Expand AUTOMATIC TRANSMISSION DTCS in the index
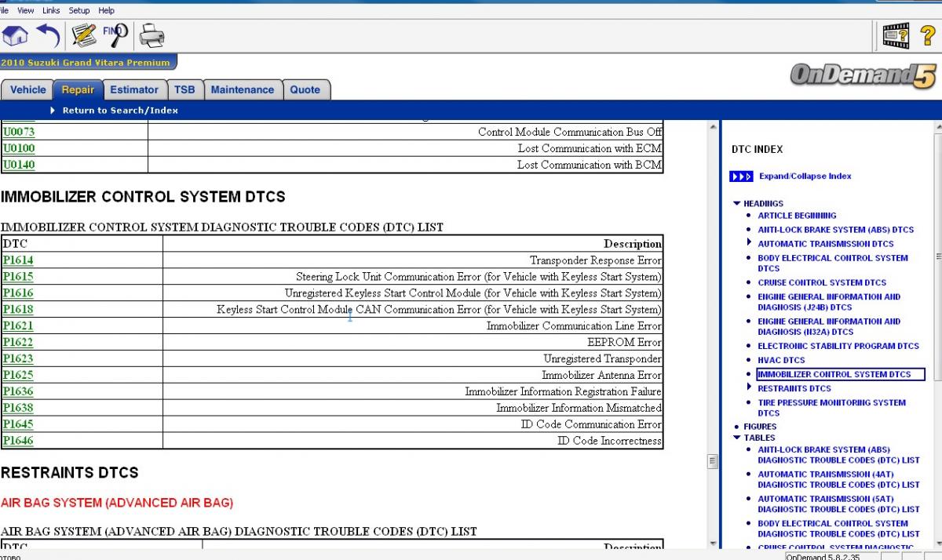The height and width of the screenshot is (560, 942). [x=750, y=243]
